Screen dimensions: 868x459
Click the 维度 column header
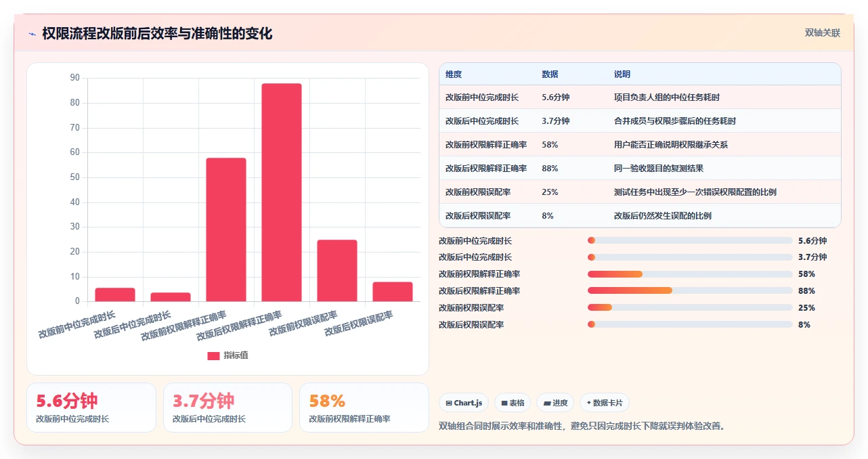tap(454, 74)
